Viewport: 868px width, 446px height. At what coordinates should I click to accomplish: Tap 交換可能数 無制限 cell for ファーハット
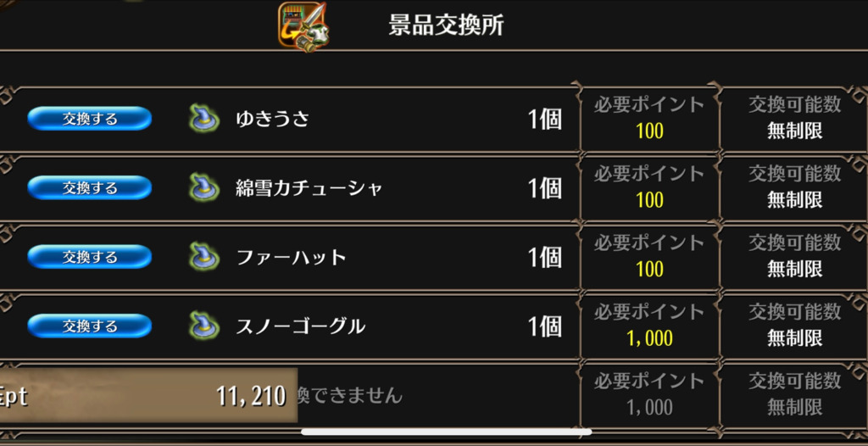(x=794, y=257)
